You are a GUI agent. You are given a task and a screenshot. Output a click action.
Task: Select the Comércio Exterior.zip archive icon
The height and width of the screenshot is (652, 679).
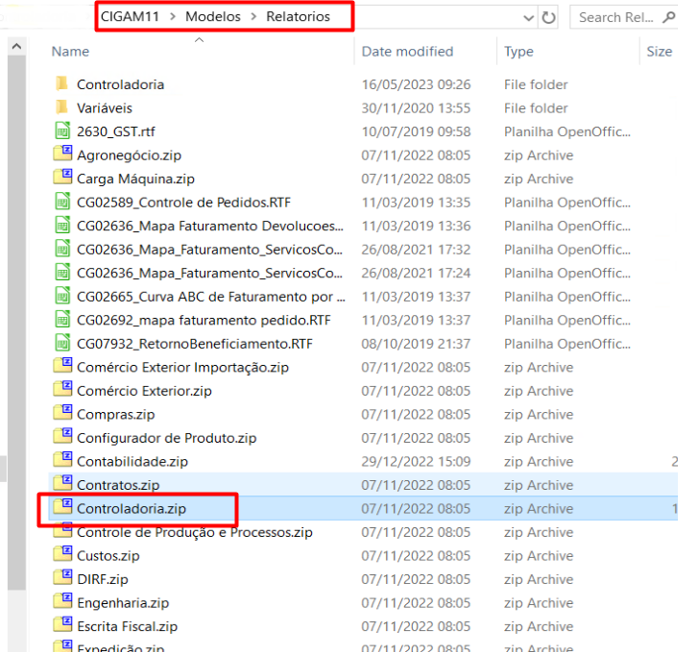pyautogui.click(x=63, y=389)
